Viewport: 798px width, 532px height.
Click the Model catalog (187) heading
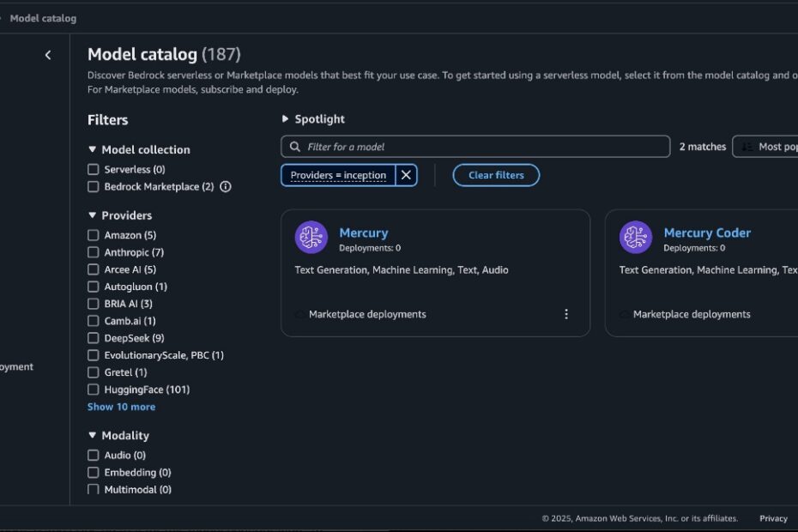(164, 54)
